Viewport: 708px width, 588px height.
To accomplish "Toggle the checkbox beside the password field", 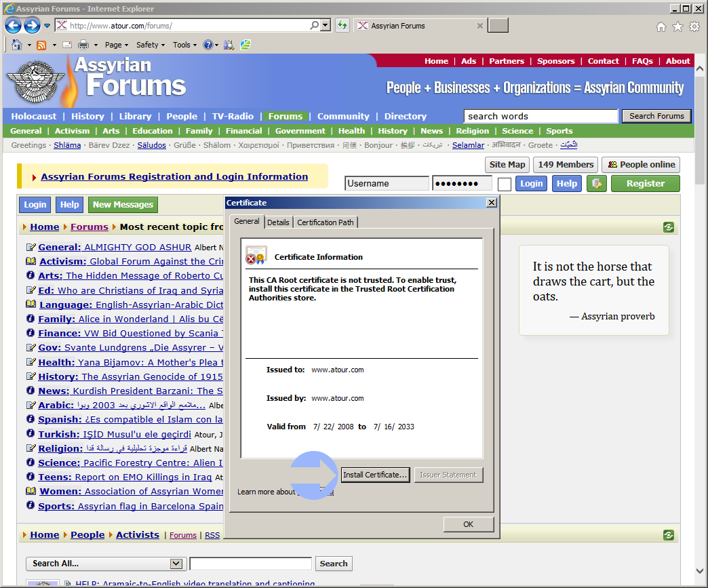I will coord(505,184).
